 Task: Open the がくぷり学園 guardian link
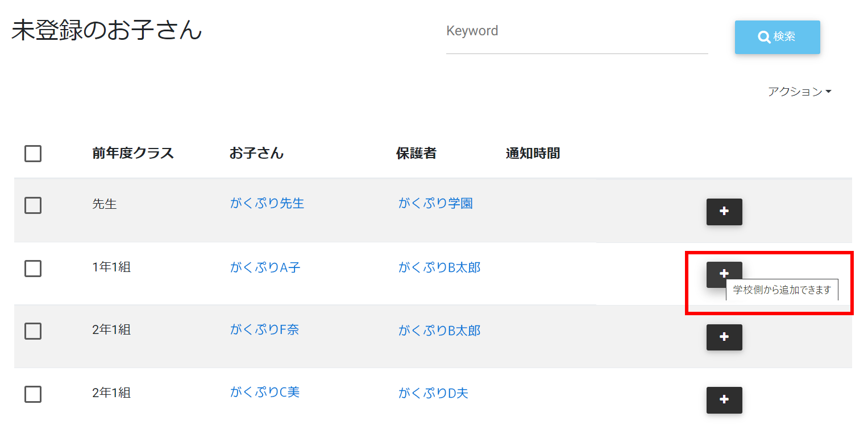click(435, 203)
